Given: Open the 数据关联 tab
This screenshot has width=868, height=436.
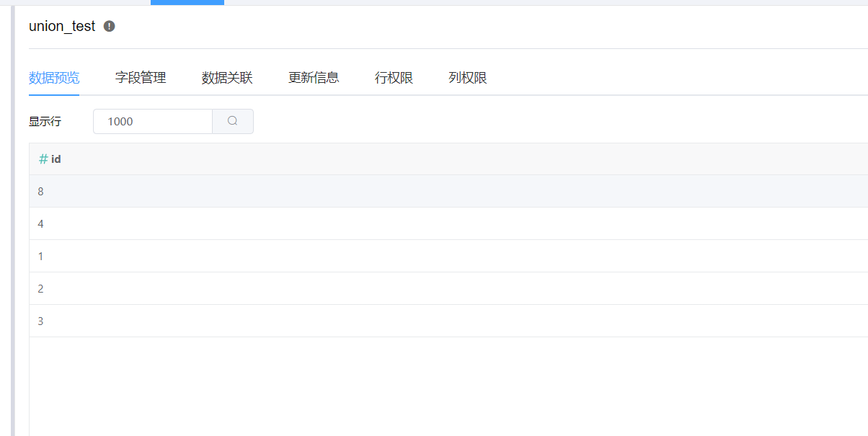Looking at the screenshot, I should tap(227, 78).
